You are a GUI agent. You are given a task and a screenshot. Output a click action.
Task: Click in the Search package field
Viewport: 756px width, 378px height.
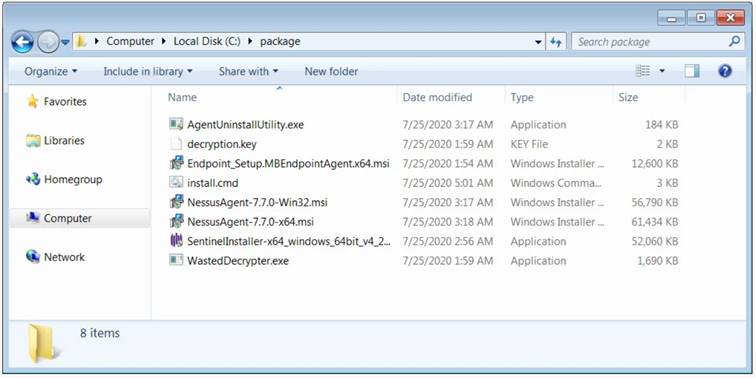point(651,42)
